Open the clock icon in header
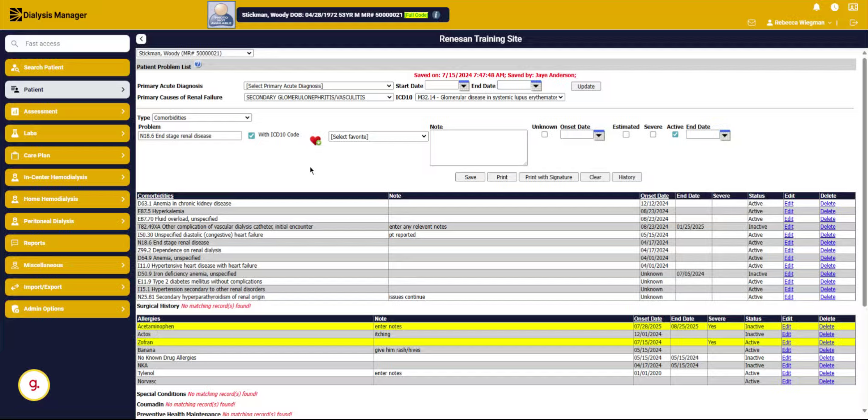This screenshot has width=868, height=420. (834, 7)
